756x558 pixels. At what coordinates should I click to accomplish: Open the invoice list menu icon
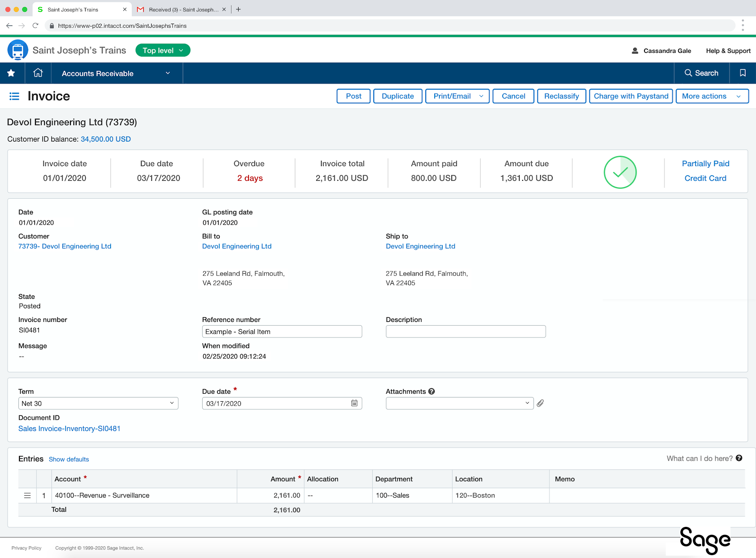pyautogui.click(x=15, y=96)
